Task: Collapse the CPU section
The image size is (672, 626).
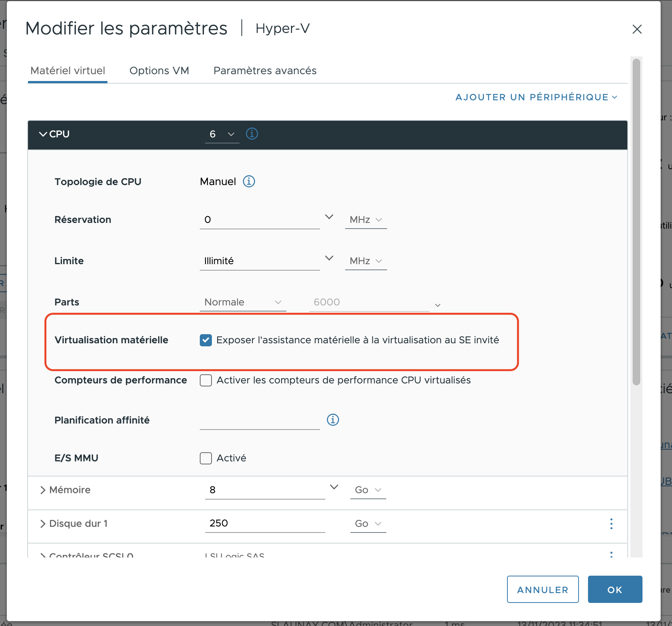Action: 43,134
